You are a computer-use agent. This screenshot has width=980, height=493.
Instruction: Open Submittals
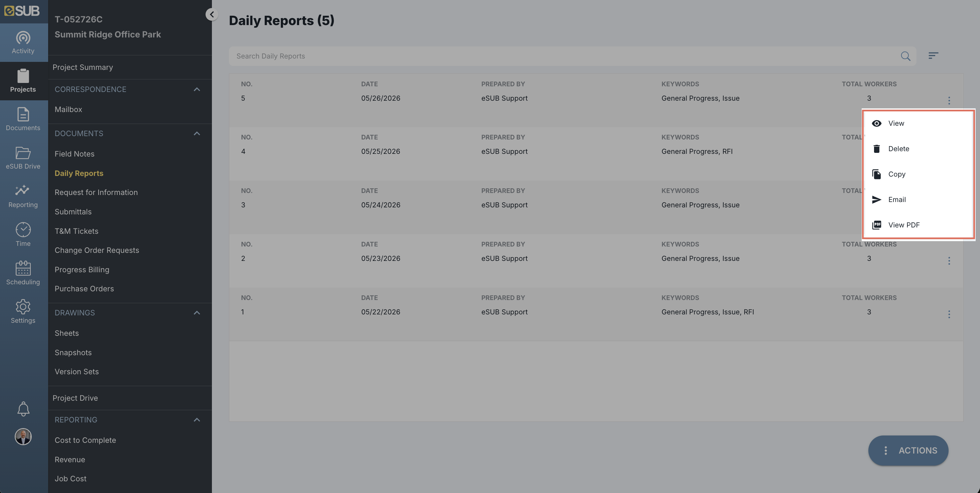[x=73, y=212]
